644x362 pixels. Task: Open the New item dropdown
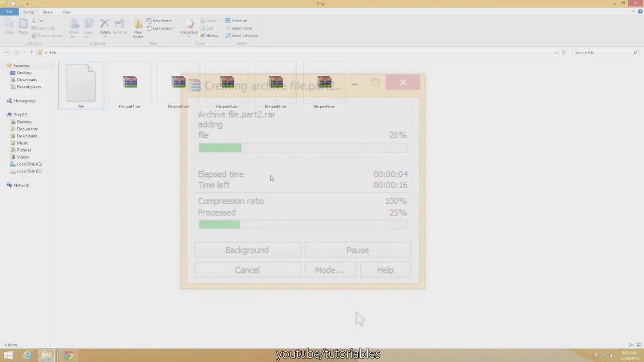[159, 21]
